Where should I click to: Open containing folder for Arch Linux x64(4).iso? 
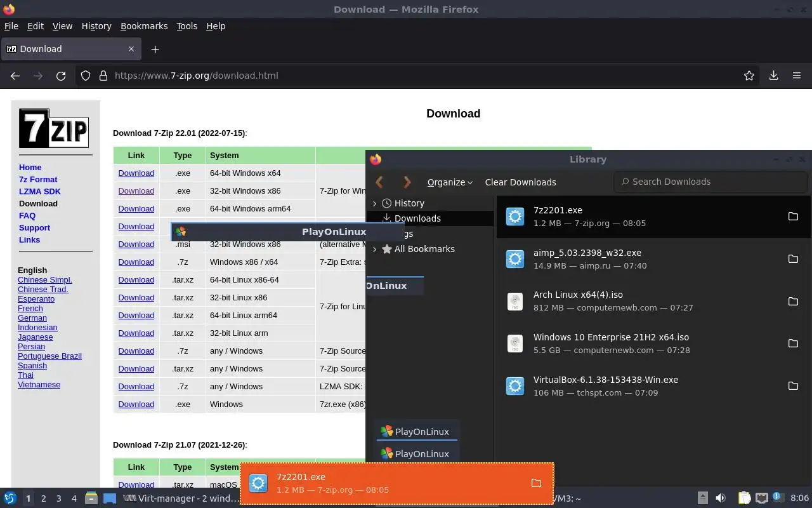[x=793, y=301]
